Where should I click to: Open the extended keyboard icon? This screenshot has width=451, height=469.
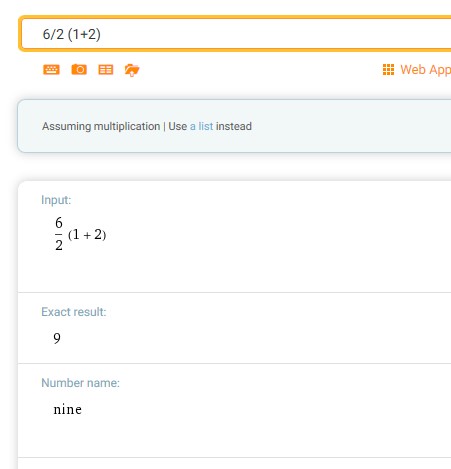pyautogui.click(x=51, y=70)
